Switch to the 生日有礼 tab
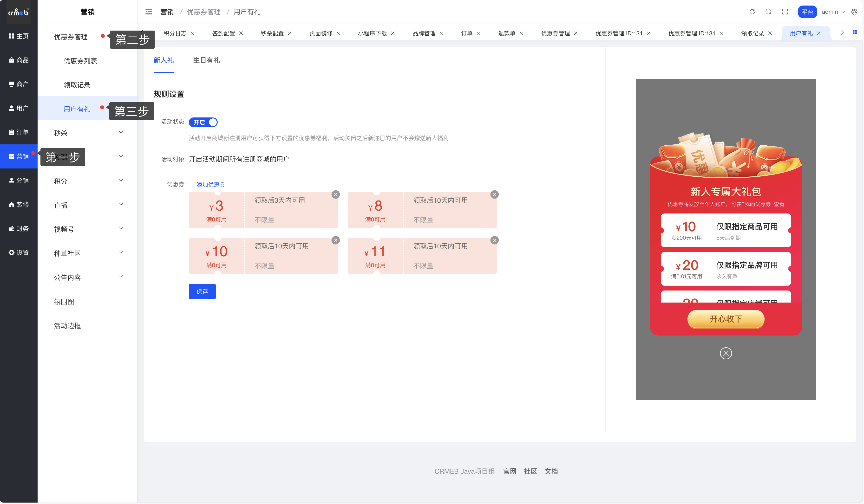Screen dimensions: 864x504 coord(206,60)
